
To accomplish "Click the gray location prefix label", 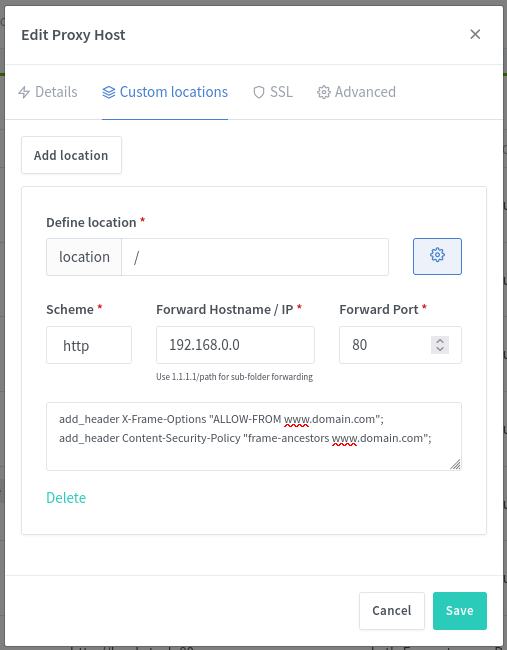I will [84, 257].
